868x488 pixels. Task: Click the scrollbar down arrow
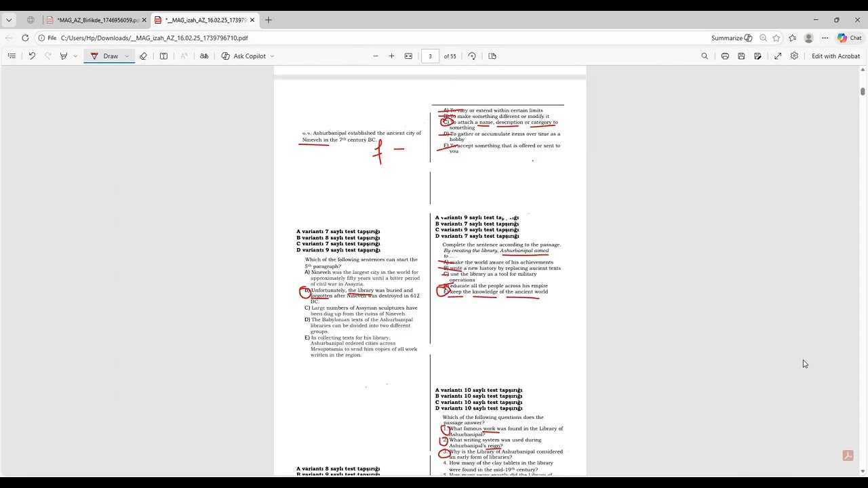tap(863, 471)
